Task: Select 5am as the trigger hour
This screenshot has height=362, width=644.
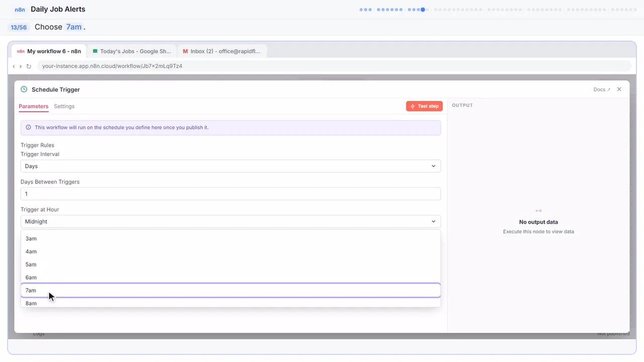Action: [230, 264]
